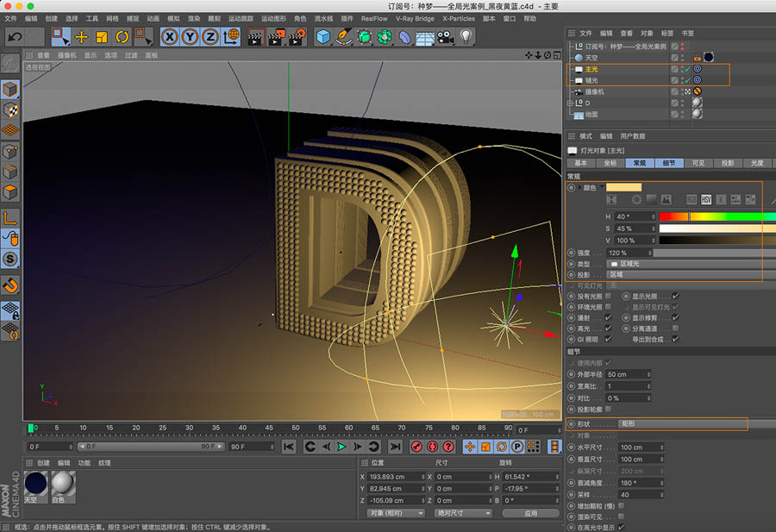Toggle the 没有光照 checkbox
The height and width of the screenshot is (532, 776).
click(x=608, y=296)
